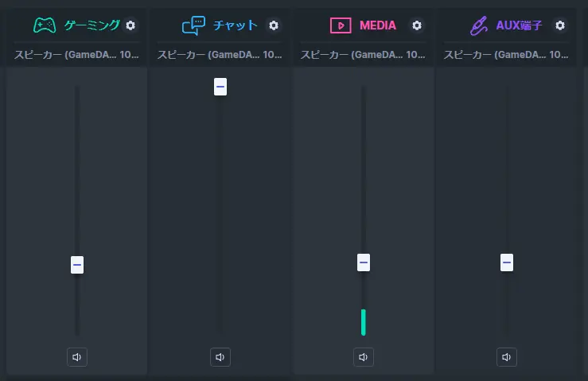Image resolution: width=588 pixels, height=381 pixels.
Task: Click the MEDIA volume slider handle
Action: [364, 262]
